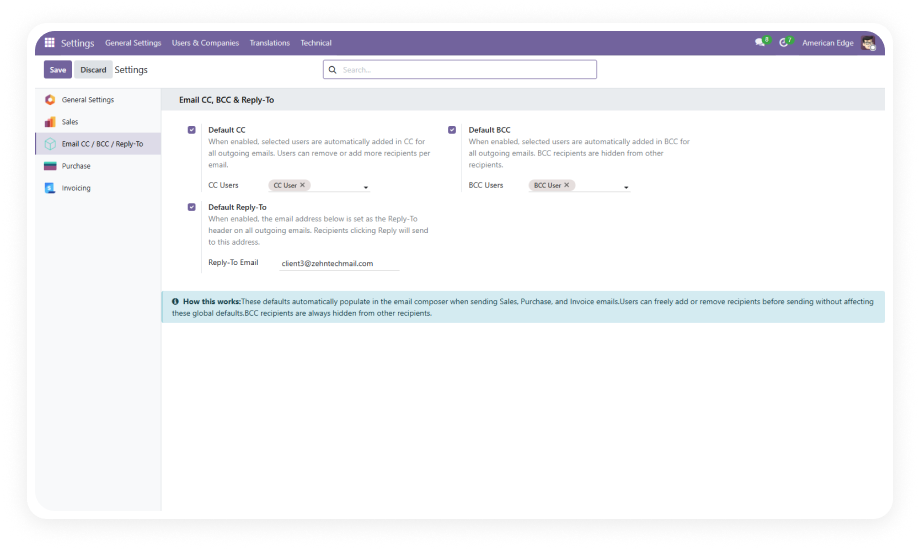Expand the CC Users dropdown arrow
The image size is (920, 550).
(366, 187)
